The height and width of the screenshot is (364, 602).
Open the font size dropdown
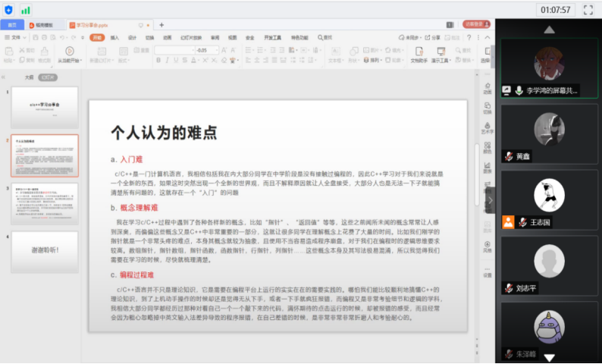[218, 50]
